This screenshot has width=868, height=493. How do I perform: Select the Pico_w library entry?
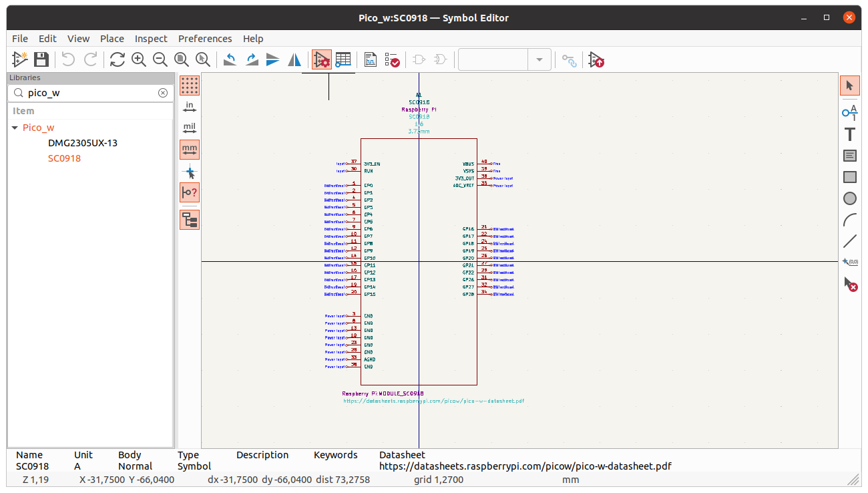39,128
